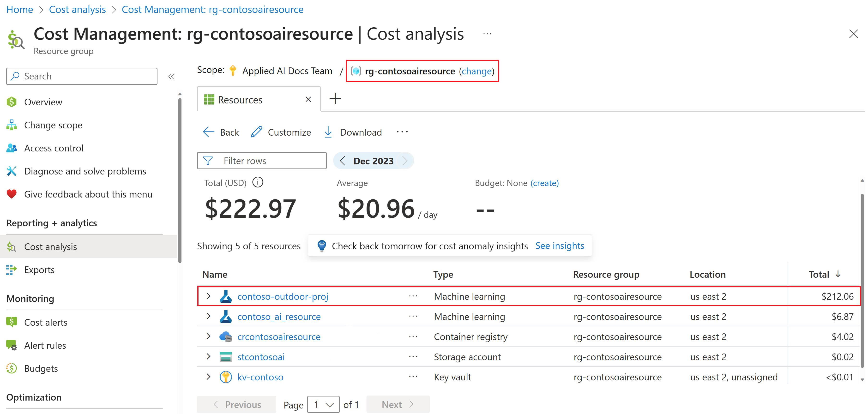
Task: Open the kv-contoso key vault link
Action: [260, 377]
